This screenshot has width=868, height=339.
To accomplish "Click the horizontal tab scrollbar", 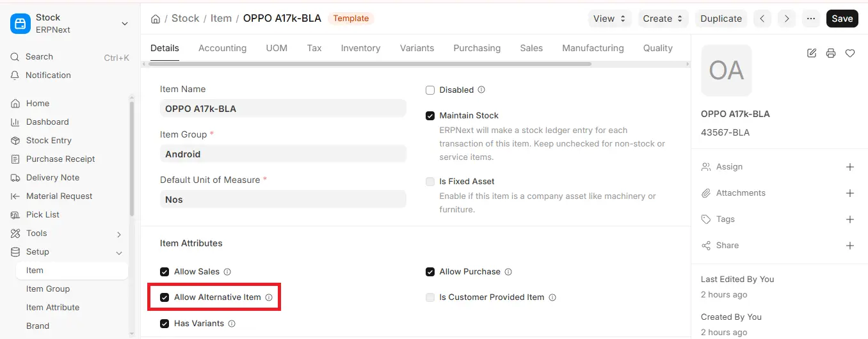I will (371, 64).
